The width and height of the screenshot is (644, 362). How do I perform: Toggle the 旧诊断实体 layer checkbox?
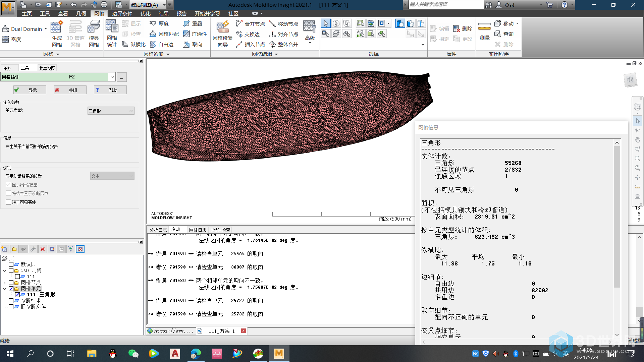(x=11, y=306)
